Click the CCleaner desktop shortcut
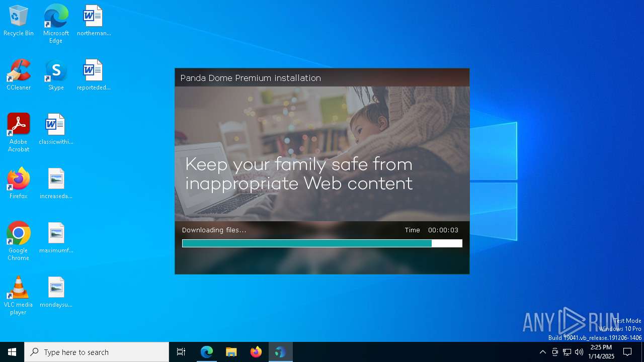Viewport: 644px width, 362px height. click(19, 75)
